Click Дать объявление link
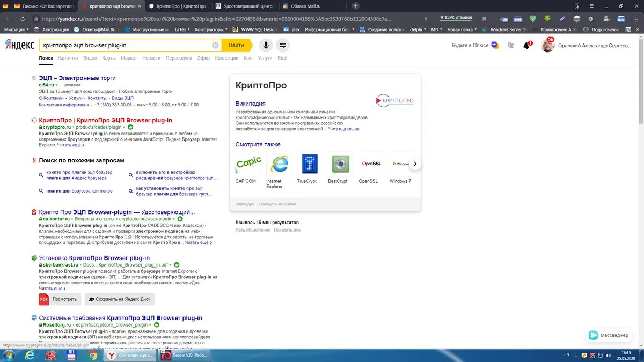 [x=253, y=230]
